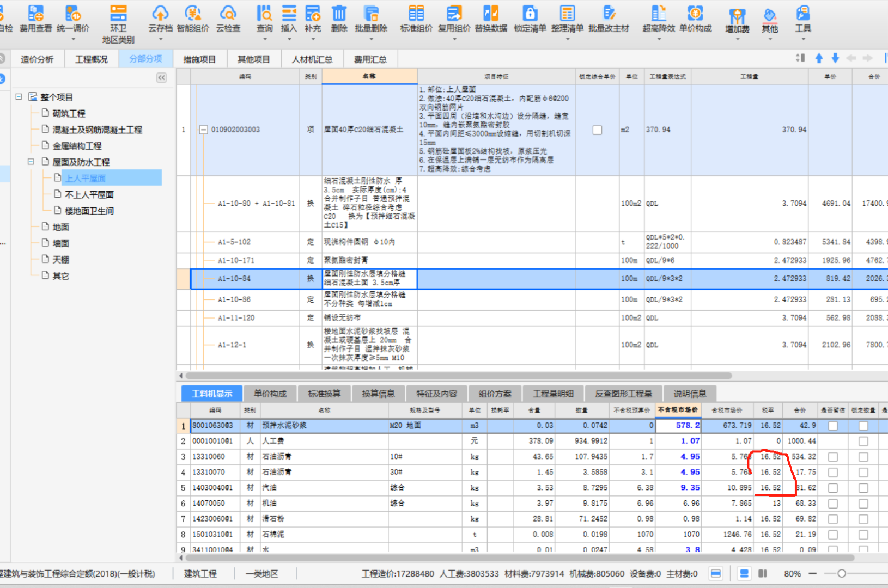This screenshot has width=888, height=588.
Task: Click the 批量删除 batch delete icon
Action: (371, 18)
